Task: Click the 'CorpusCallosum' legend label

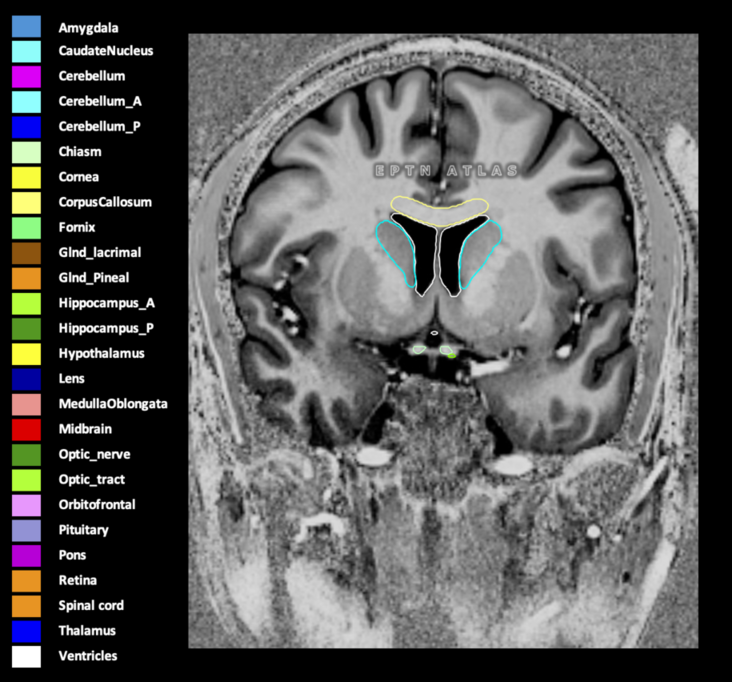Action: click(105, 202)
